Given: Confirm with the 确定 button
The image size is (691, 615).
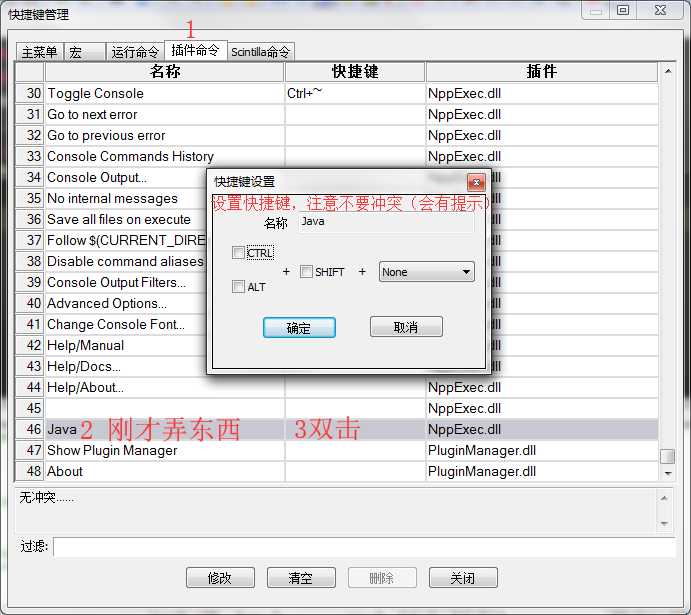Looking at the screenshot, I should 299,328.
